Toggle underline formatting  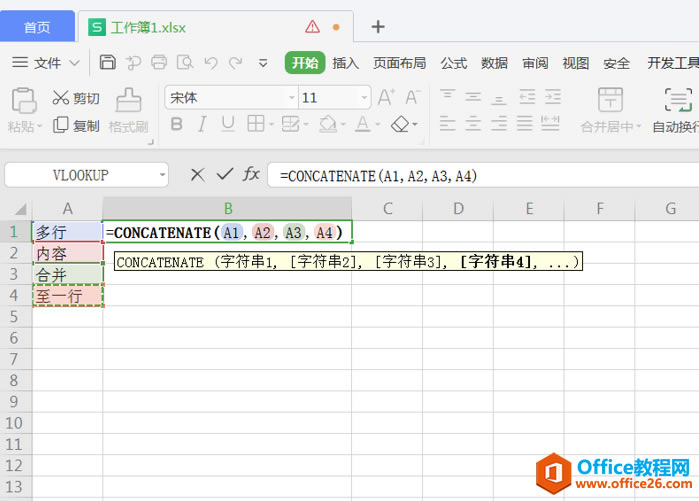pyautogui.click(x=228, y=124)
